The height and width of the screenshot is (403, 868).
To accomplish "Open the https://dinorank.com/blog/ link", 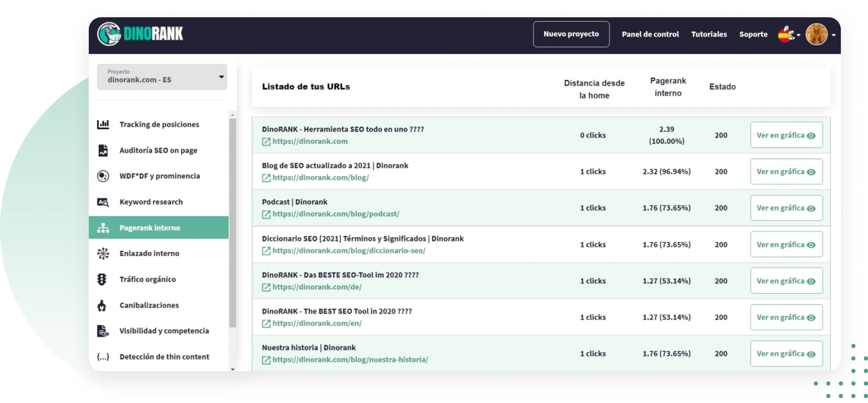I will point(321,178).
